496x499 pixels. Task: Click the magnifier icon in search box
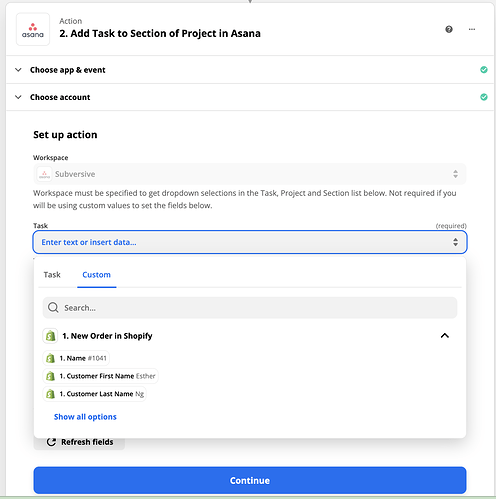(x=53, y=307)
